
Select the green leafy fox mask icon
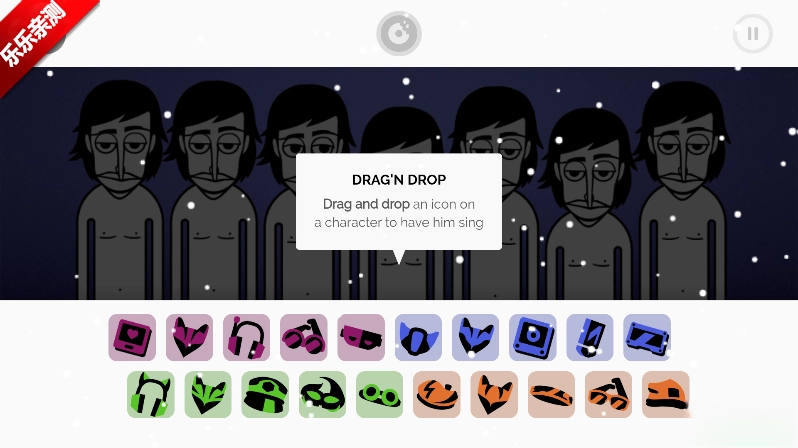[208, 395]
